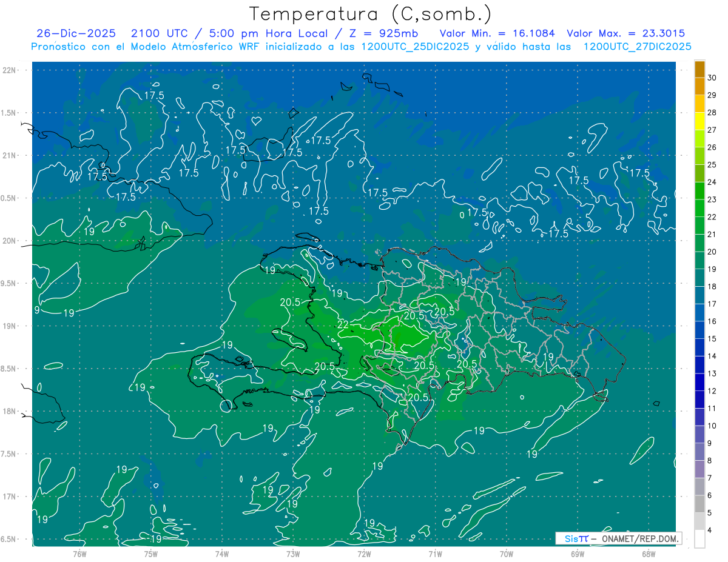Click colorbar scale value "26"
Screen dimensions: 728x562
(x=713, y=147)
